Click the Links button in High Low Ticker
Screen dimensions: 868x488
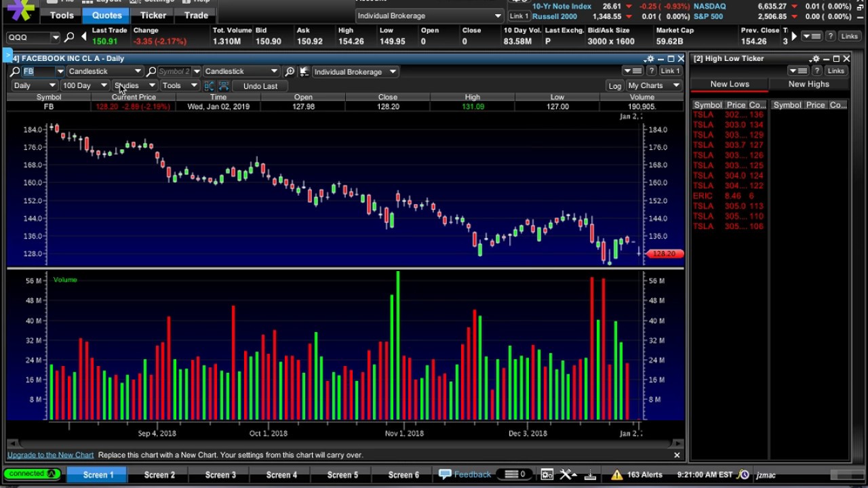pos(835,70)
